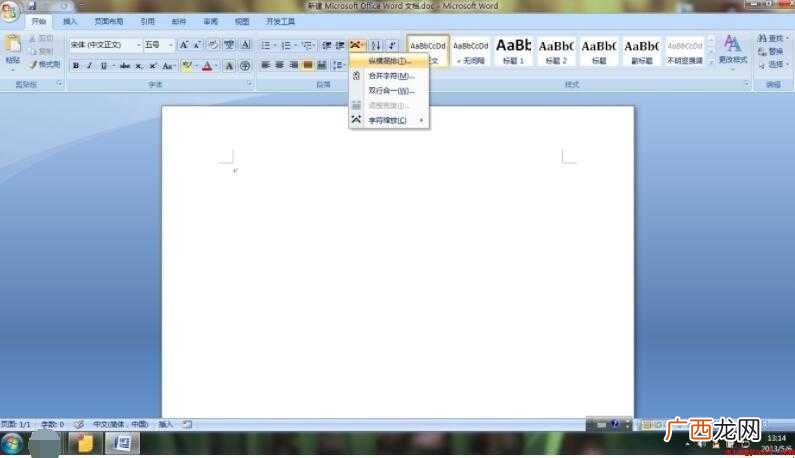
Task: Toggle Character Shading icon
Action: (x=229, y=66)
